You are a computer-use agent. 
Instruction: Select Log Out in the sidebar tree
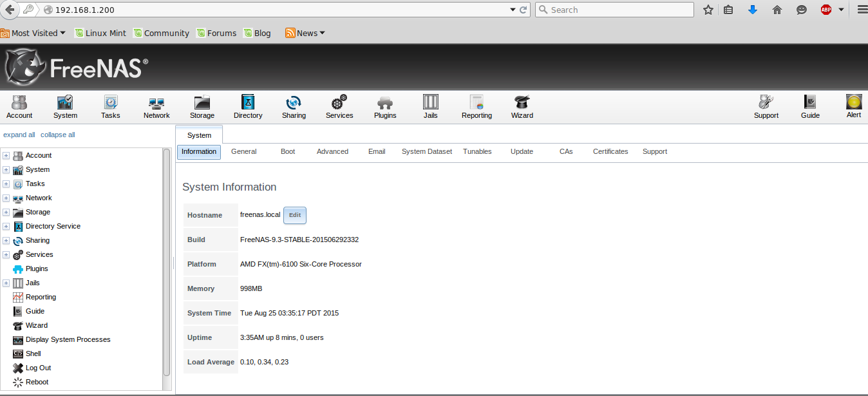click(x=32, y=368)
